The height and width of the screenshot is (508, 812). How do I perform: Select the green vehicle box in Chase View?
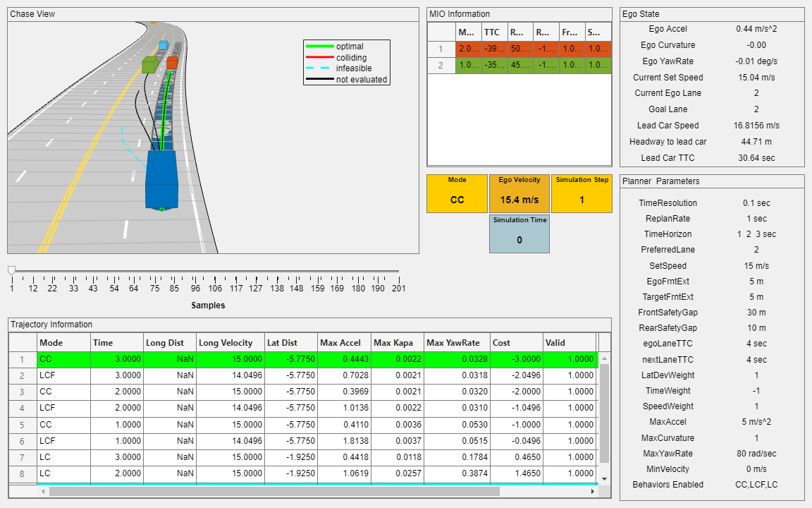tap(149, 65)
